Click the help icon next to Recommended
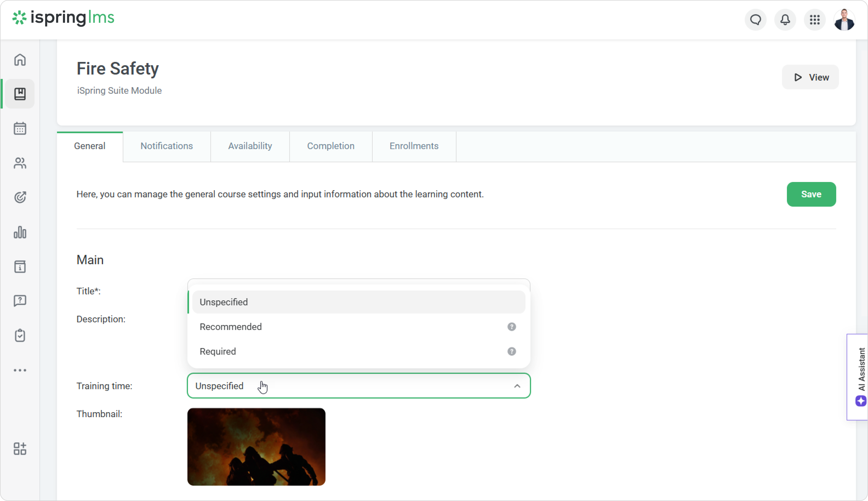868x501 pixels. (511, 327)
